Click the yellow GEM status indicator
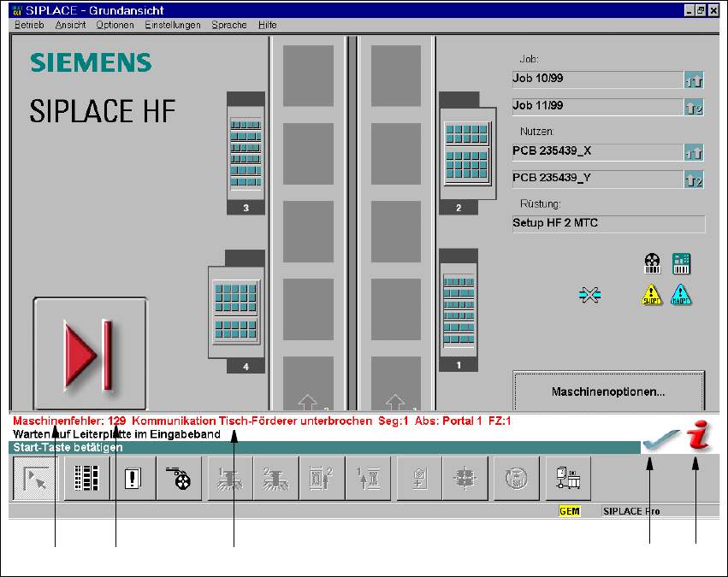Viewport: 728px width, 577px height. [x=569, y=511]
